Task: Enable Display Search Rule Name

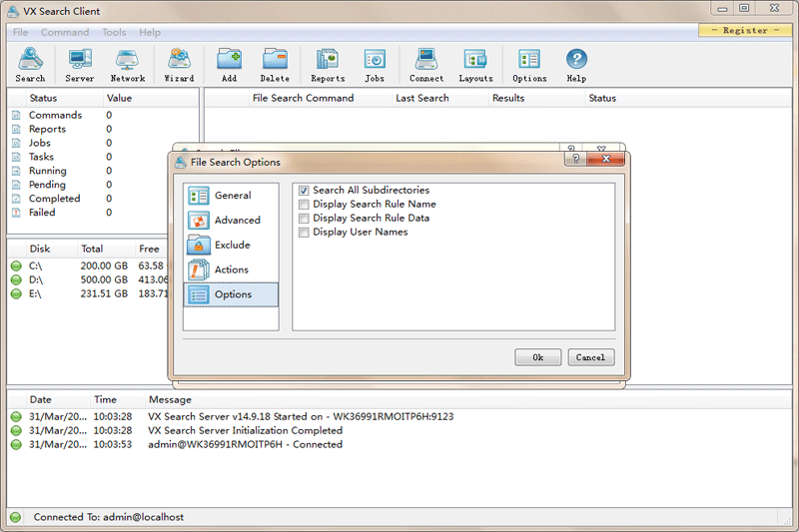Action: point(304,205)
